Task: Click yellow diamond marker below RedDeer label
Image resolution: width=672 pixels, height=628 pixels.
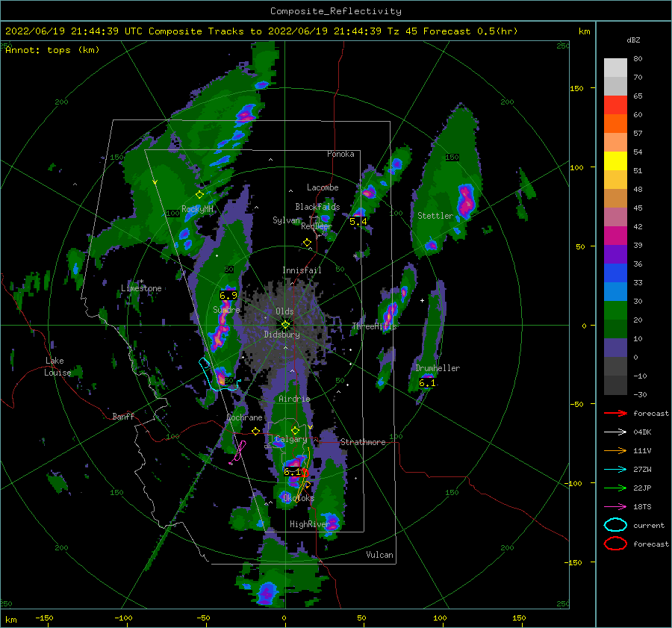Action: point(307,243)
